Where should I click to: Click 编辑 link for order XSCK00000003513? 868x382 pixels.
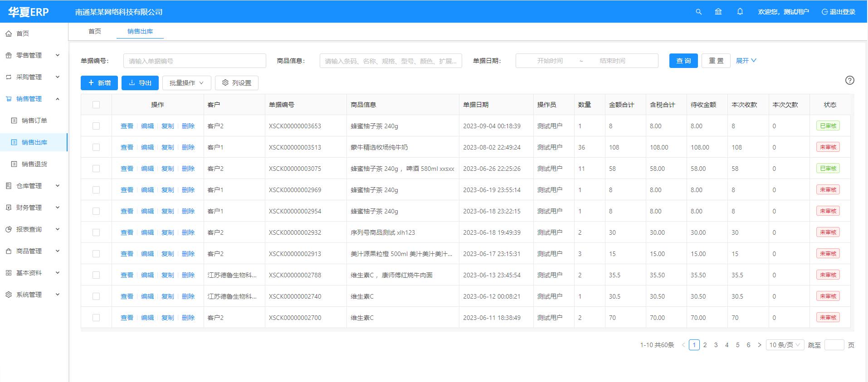tap(147, 147)
